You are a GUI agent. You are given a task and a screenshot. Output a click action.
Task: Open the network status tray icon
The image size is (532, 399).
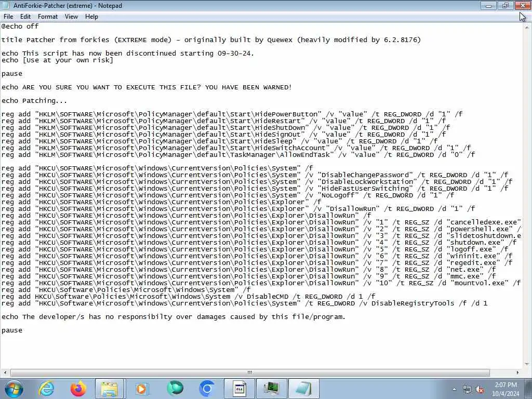[467, 390]
